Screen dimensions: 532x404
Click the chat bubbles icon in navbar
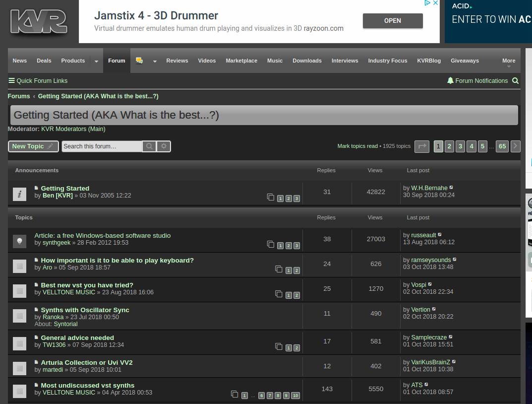(139, 61)
